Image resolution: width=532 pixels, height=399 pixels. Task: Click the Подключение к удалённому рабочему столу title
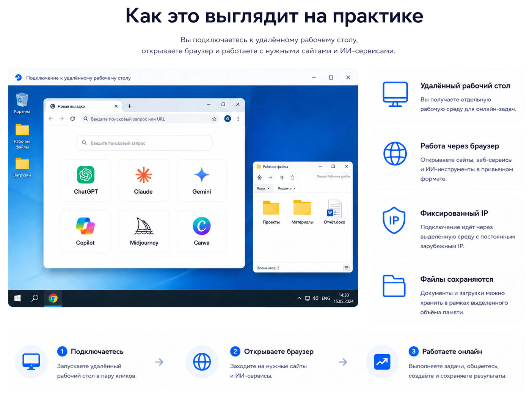[x=78, y=78]
